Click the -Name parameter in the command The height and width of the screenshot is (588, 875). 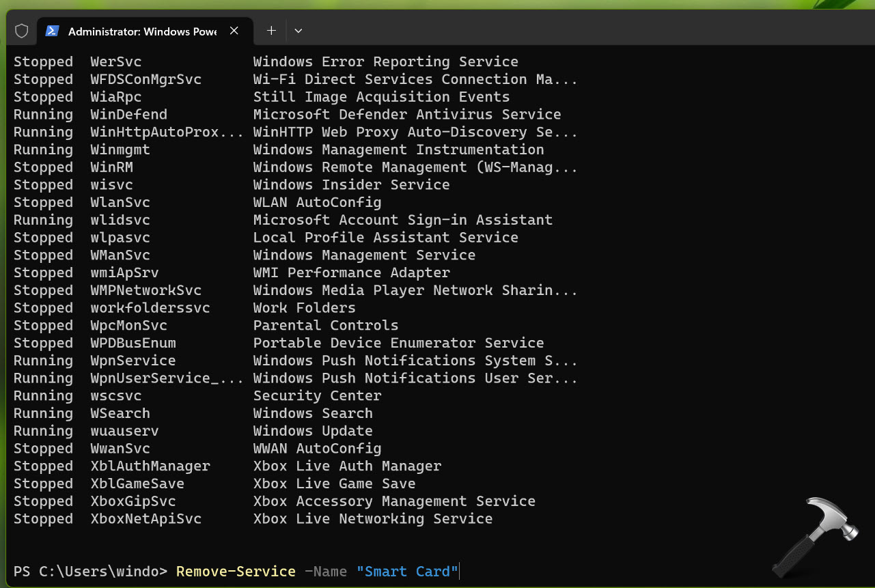[x=326, y=571]
